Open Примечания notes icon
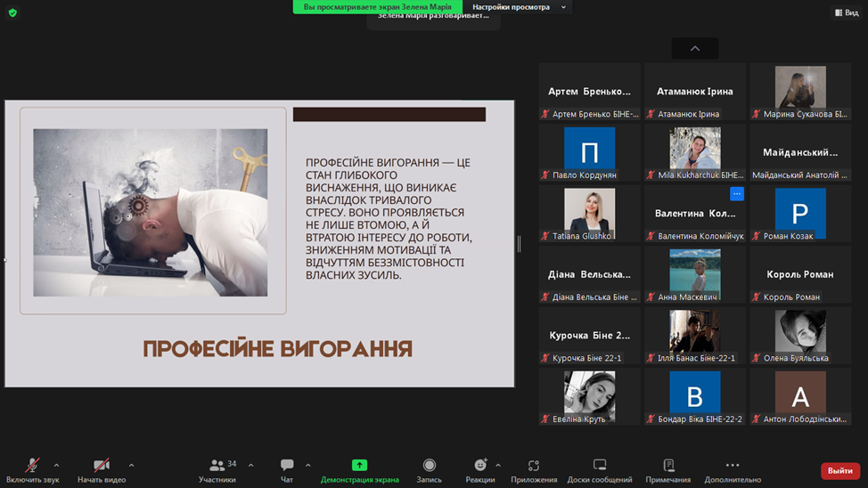The height and width of the screenshot is (488, 868). (x=668, y=469)
